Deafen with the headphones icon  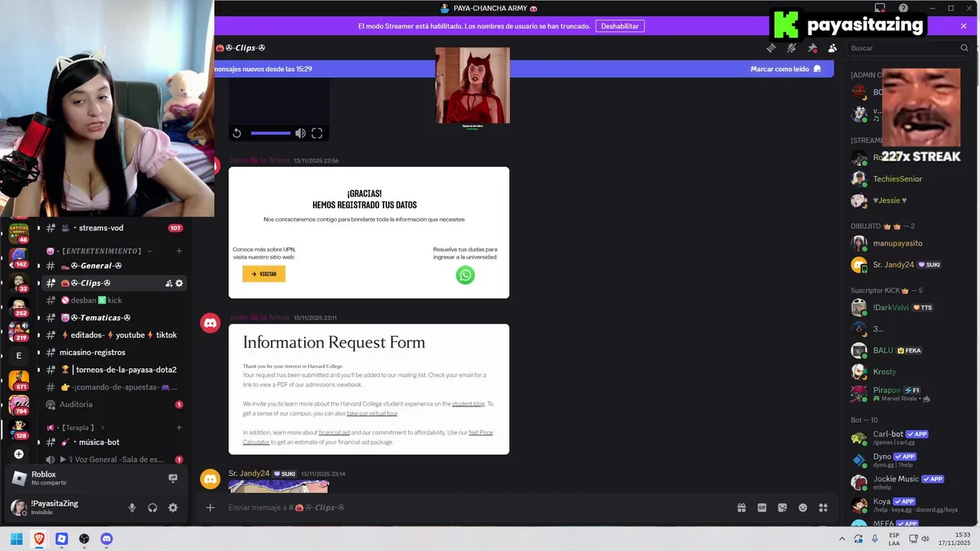pyautogui.click(x=152, y=507)
